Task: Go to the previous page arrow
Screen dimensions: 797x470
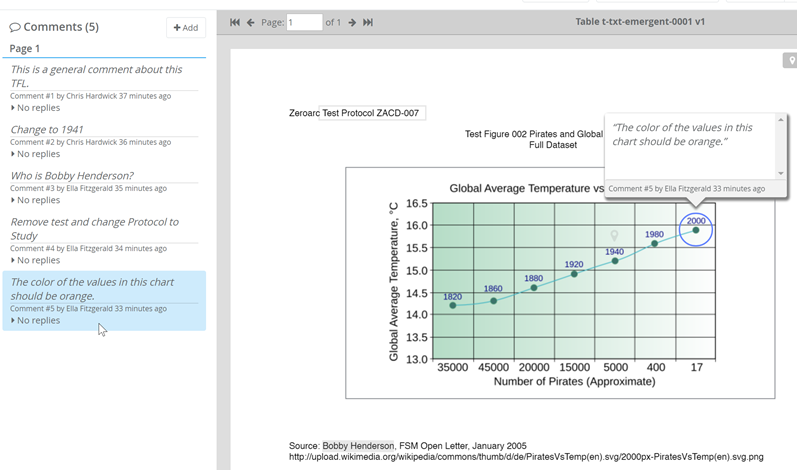Action: 251,22
